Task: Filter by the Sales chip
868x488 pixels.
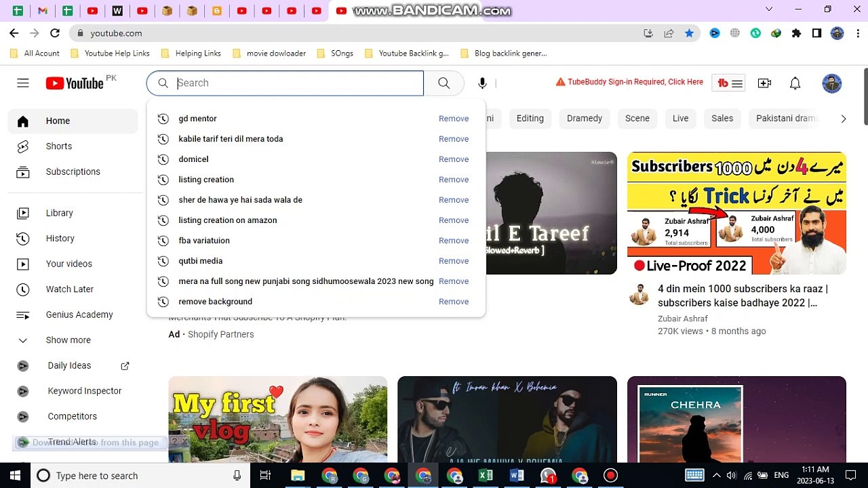Action: pyautogui.click(x=722, y=118)
